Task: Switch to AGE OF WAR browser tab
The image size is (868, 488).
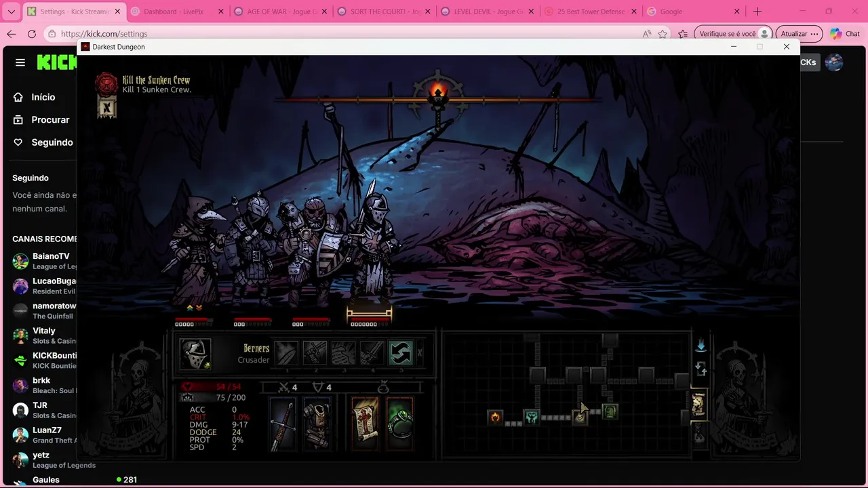Action: click(279, 12)
